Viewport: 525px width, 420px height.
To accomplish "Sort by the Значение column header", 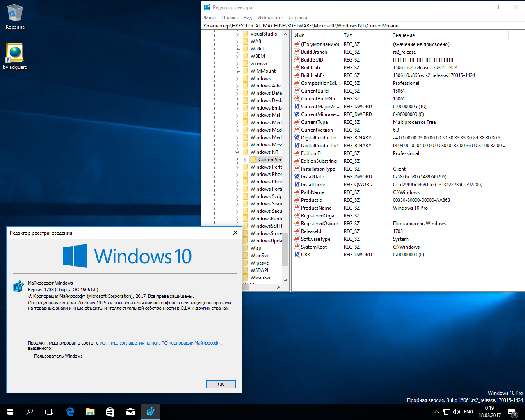I will [x=449, y=35].
